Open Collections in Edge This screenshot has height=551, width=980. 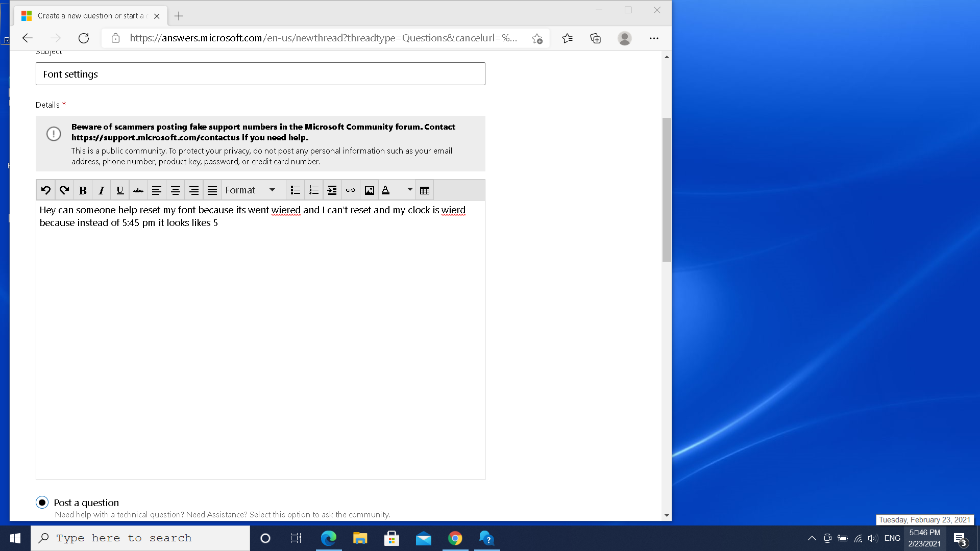(x=596, y=38)
